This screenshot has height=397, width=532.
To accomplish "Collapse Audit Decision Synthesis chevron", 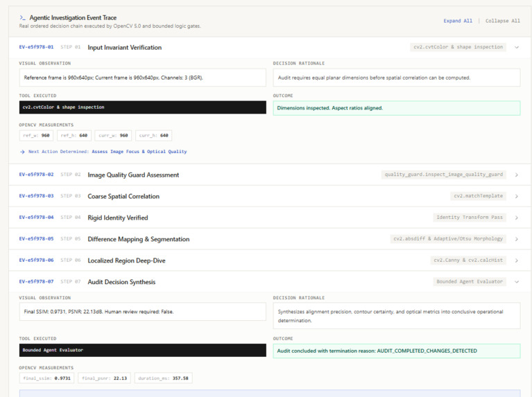I will 516,282.
